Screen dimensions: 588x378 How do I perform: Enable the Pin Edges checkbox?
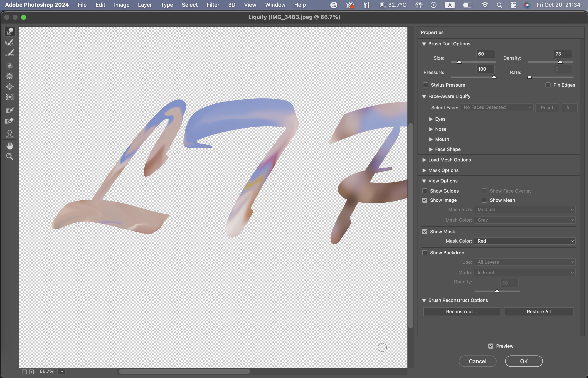(x=548, y=85)
